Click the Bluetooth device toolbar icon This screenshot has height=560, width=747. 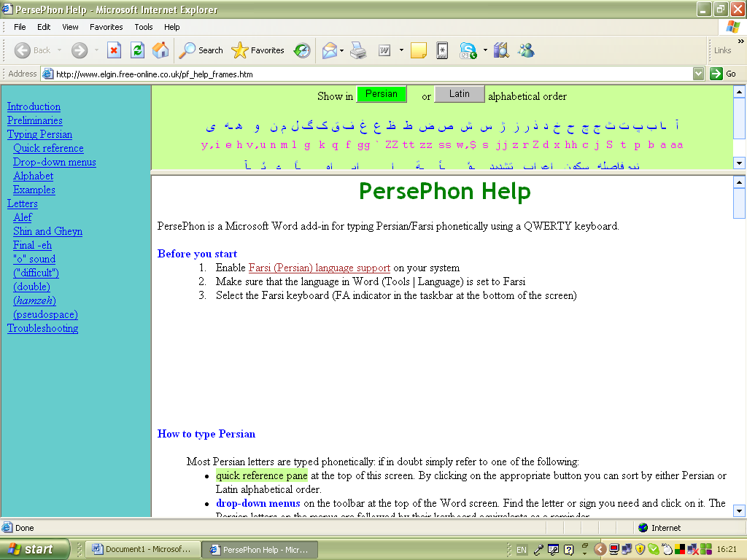coord(442,50)
